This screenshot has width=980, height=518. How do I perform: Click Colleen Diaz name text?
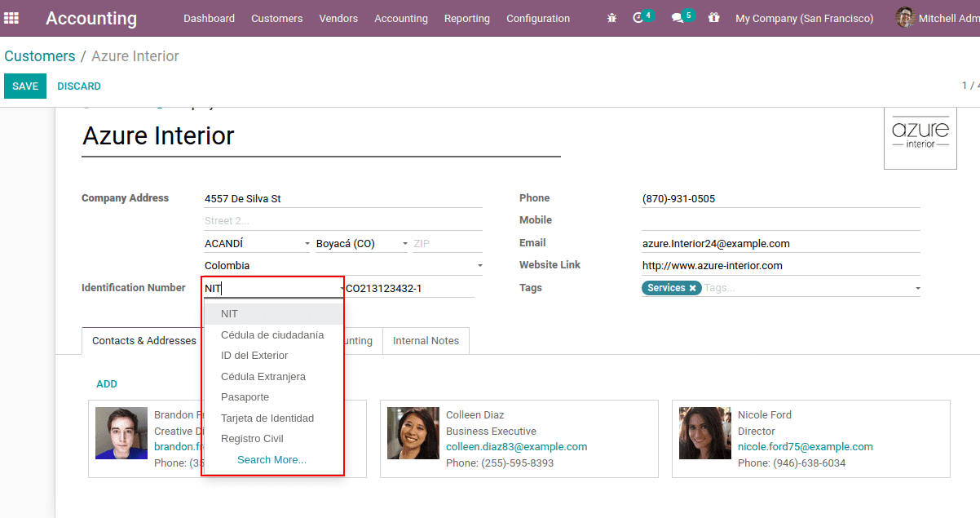point(475,414)
